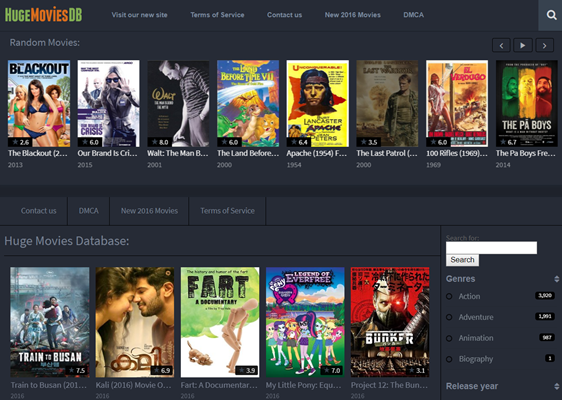Click Walt: The Man B... title link
This screenshot has height=400, width=562.
[178, 153]
